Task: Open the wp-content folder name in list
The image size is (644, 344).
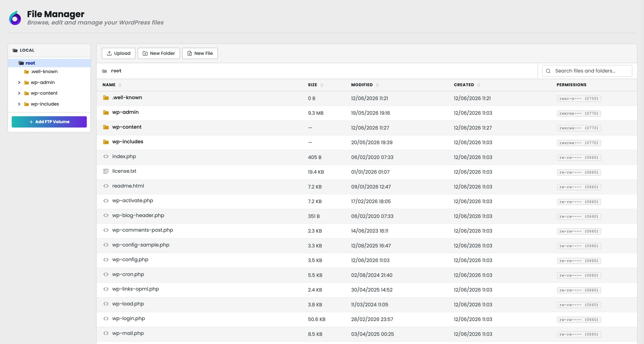Action: (x=127, y=127)
